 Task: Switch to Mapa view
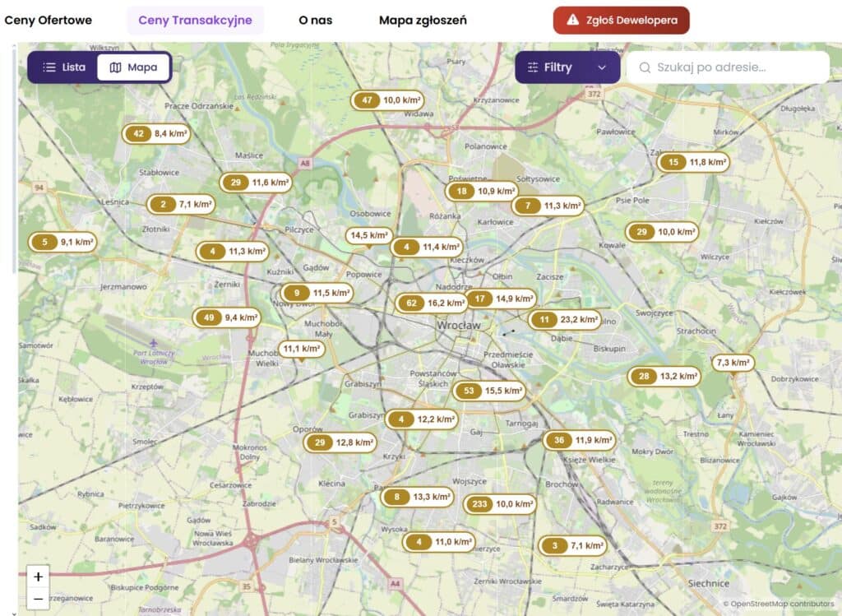[x=133, y=67]
